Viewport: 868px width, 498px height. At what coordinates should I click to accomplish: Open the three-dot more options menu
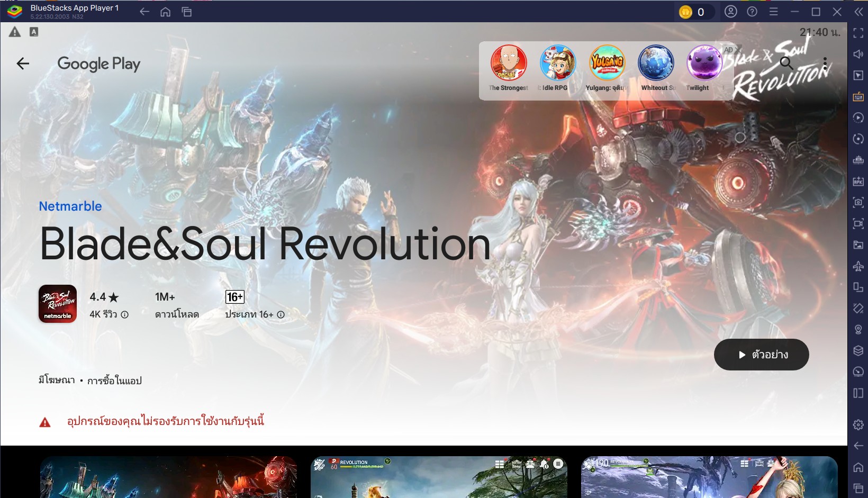point(825,64)
